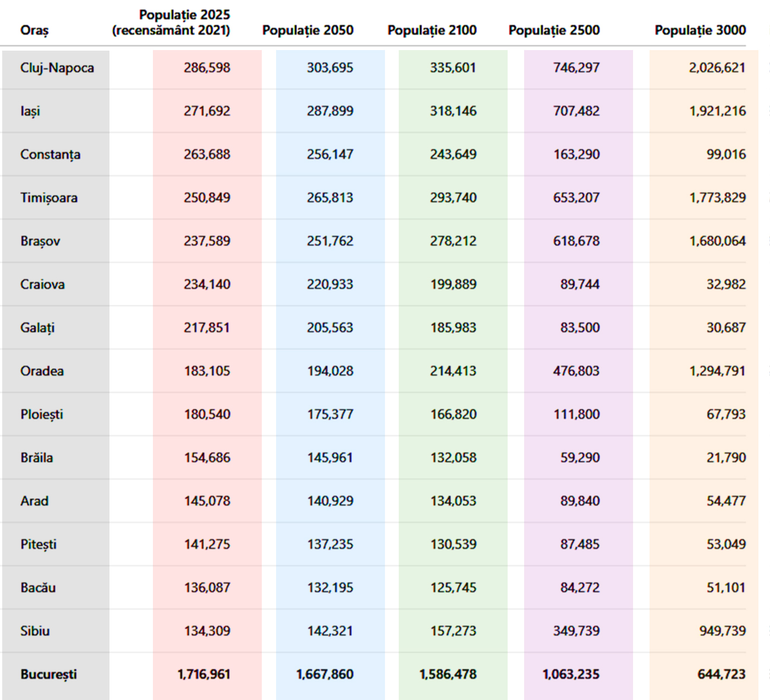
Task: Select Brașov's 2050 value 251,762
Action: pos(330,241)
